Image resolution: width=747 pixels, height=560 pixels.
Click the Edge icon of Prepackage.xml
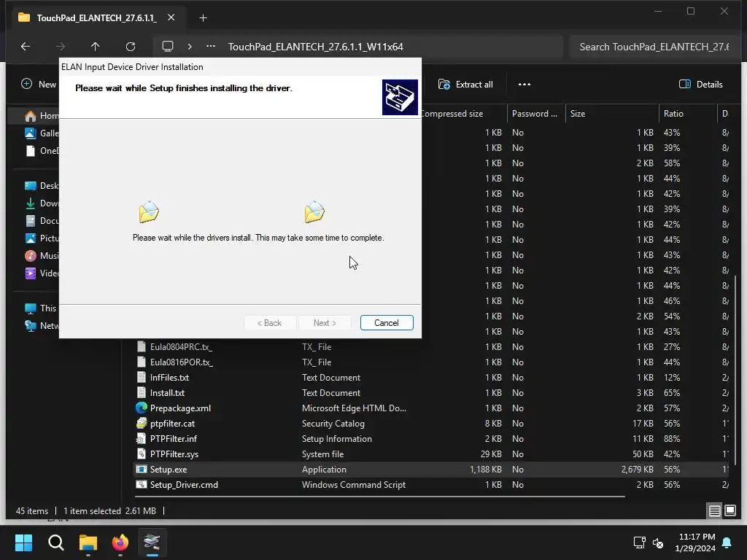coord(141,408)
